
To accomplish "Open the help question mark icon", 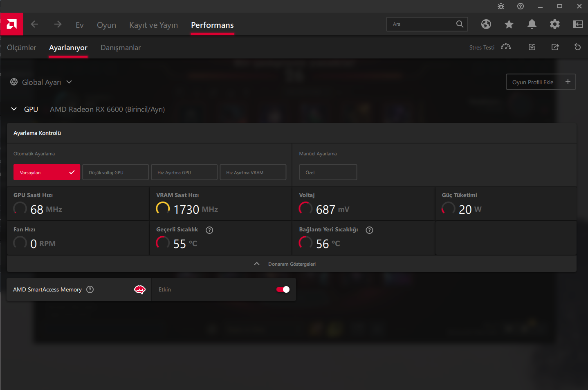I will [x=521, y=6].
